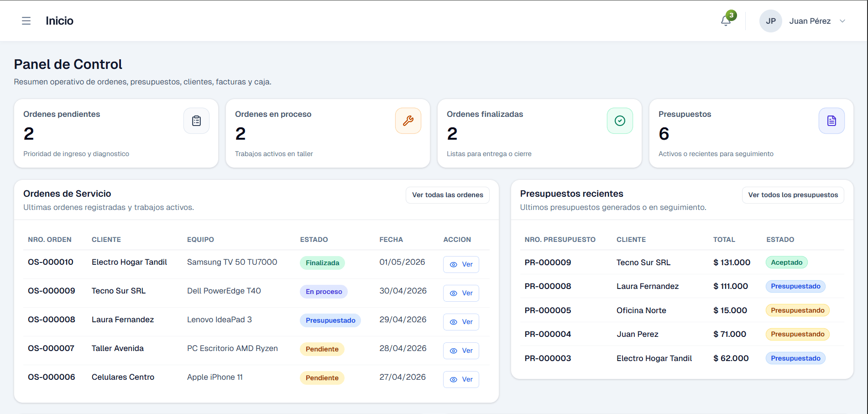Click Pendiente badge for Taller Avenida
This screenshot has width=868, height=414.
coord(322,349)
